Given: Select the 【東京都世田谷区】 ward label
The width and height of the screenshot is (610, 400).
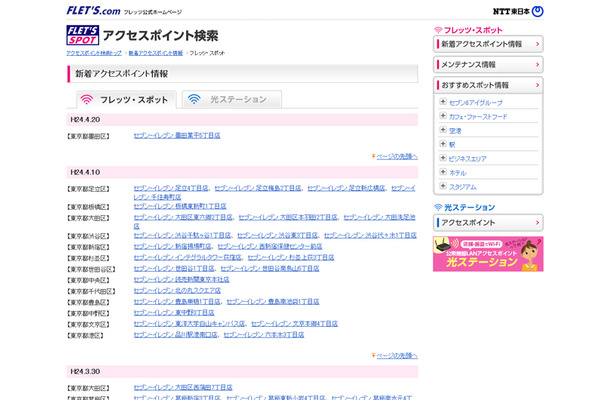Looking at the screenshot, I should [x=91, y=269].
